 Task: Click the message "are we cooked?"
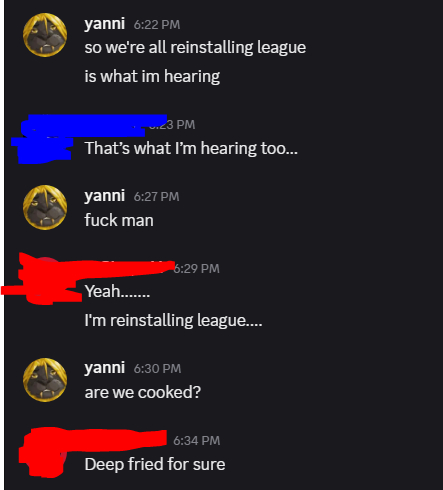143,392
